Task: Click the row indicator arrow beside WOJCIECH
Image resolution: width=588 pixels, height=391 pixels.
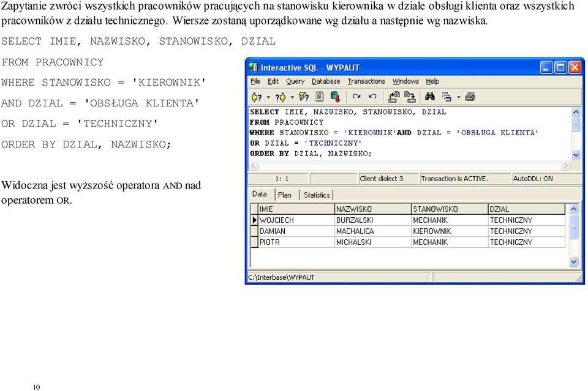Action: pos(255,220)
